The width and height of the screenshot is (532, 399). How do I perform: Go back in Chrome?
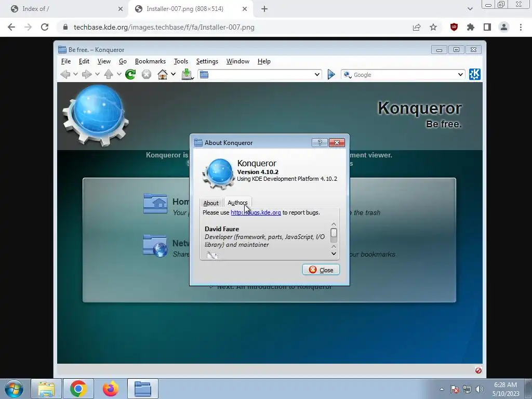[11, 27]
